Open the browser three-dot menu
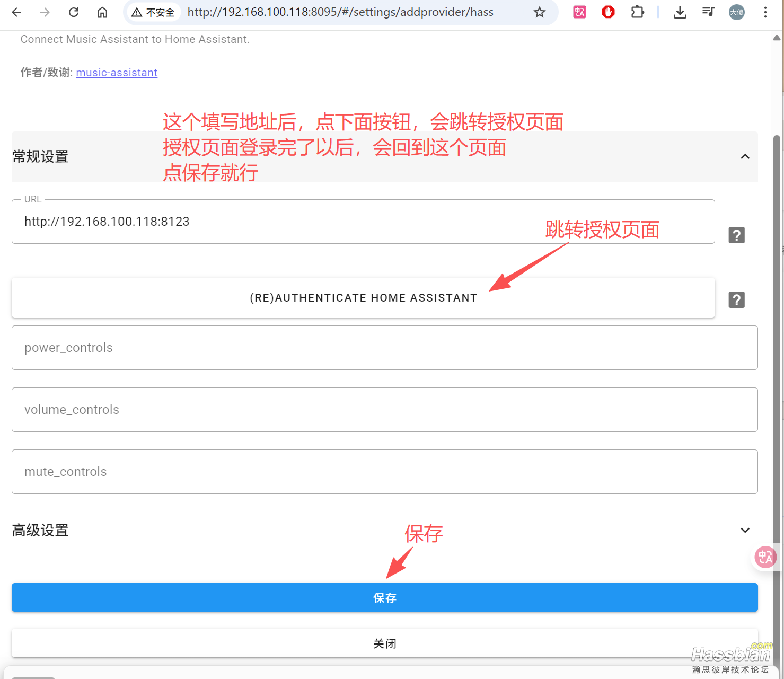The height and width of the screenshot is (679, 784). [x=765, y=12]
